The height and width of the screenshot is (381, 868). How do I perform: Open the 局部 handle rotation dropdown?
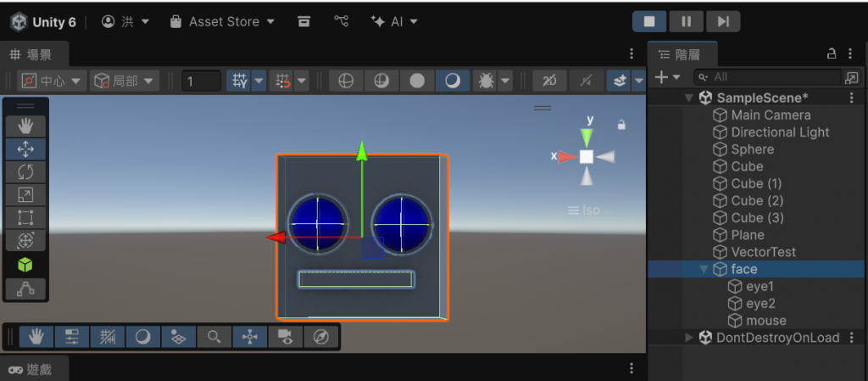124,81
